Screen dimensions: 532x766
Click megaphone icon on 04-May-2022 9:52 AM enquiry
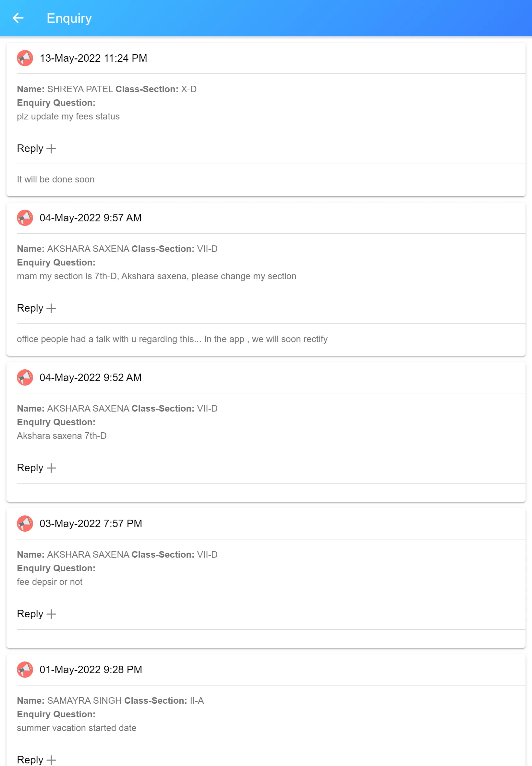pos(25,377)
